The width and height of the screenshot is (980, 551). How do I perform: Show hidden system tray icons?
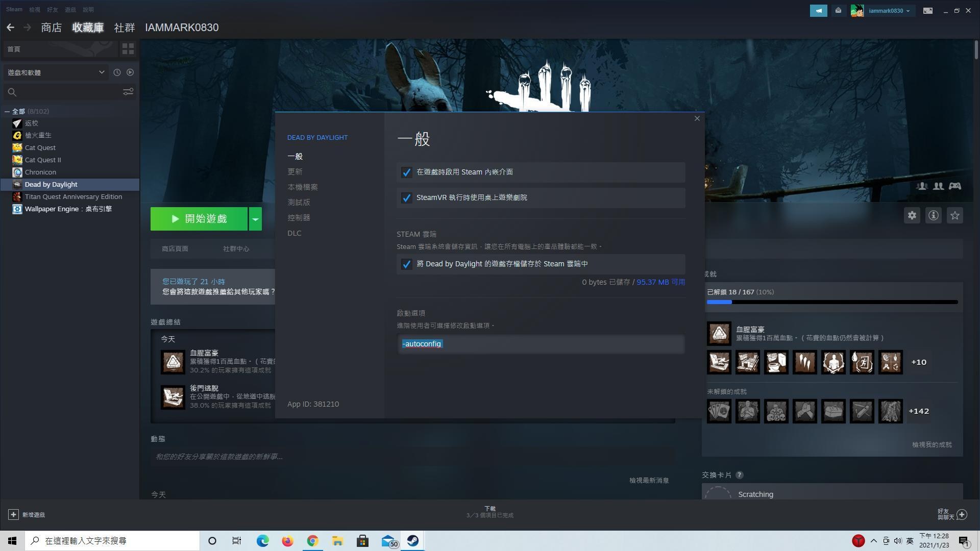coord(874,541)
